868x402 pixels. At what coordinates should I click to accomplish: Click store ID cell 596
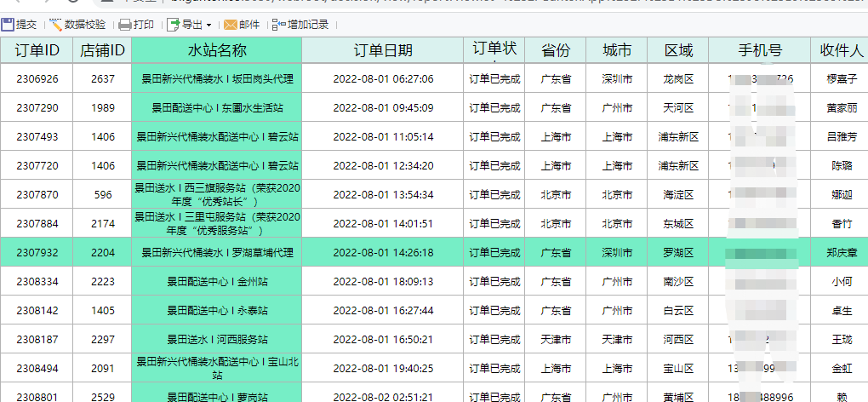click(x=102, y=194)
